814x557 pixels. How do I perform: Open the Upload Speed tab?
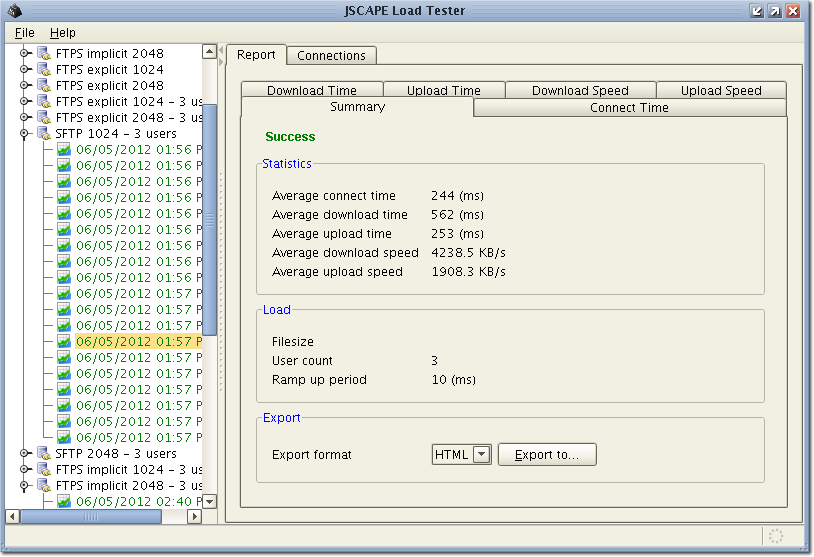tap(721, 90)
